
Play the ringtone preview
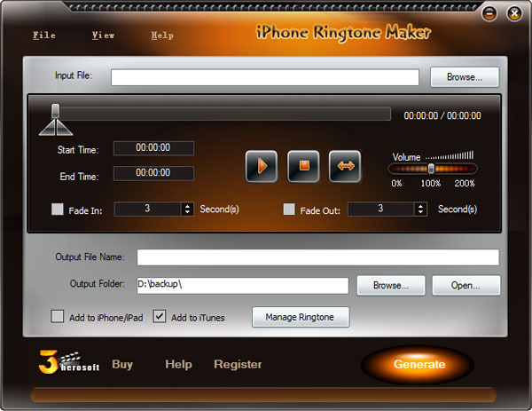click(x=262, y=166)
